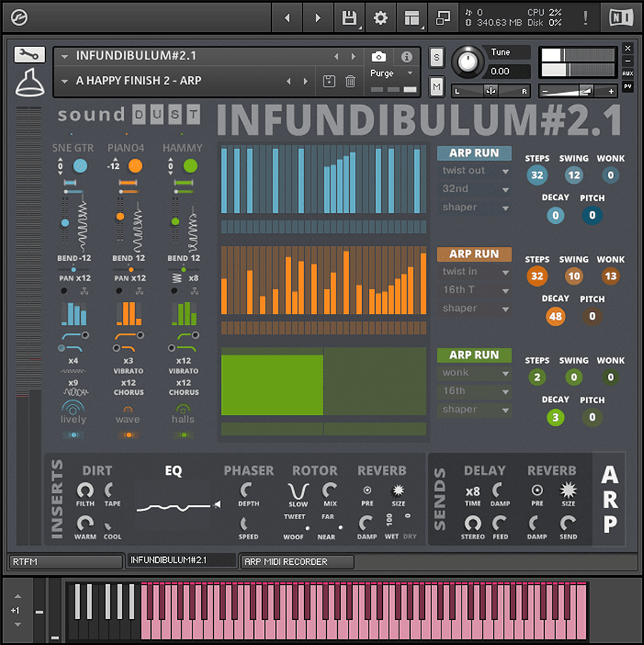Click the lively reverb icon under SNE GTR
644x645 pixels.
73,407
